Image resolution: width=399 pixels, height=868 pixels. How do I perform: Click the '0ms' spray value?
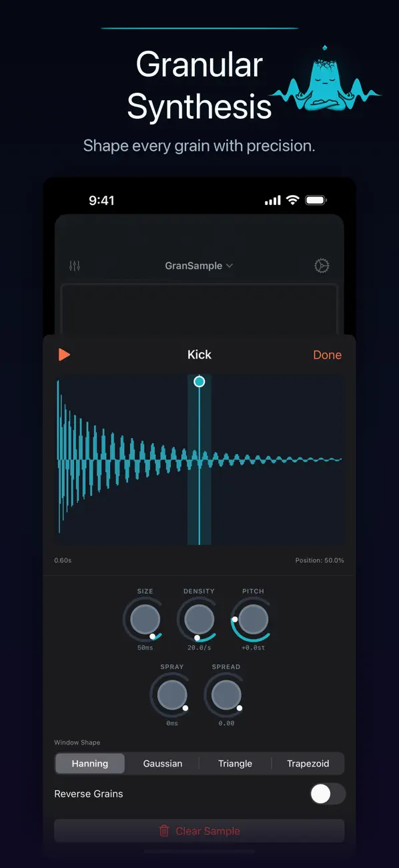tap(172, 723)
